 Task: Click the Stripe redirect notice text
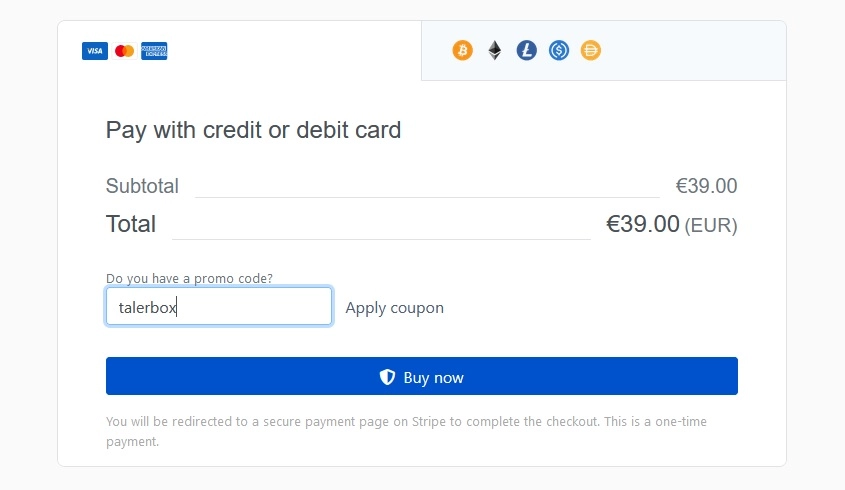tap(405, 431)
